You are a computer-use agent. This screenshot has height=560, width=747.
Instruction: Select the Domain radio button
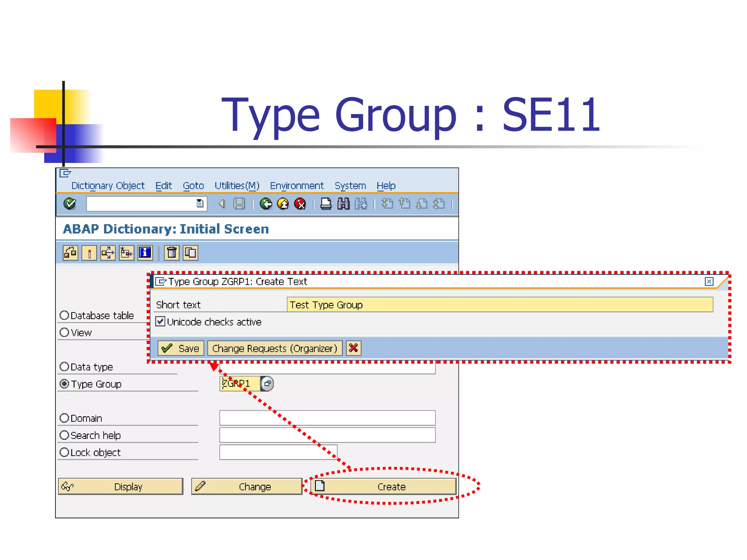pyautogui.click(x=64, y=418)
